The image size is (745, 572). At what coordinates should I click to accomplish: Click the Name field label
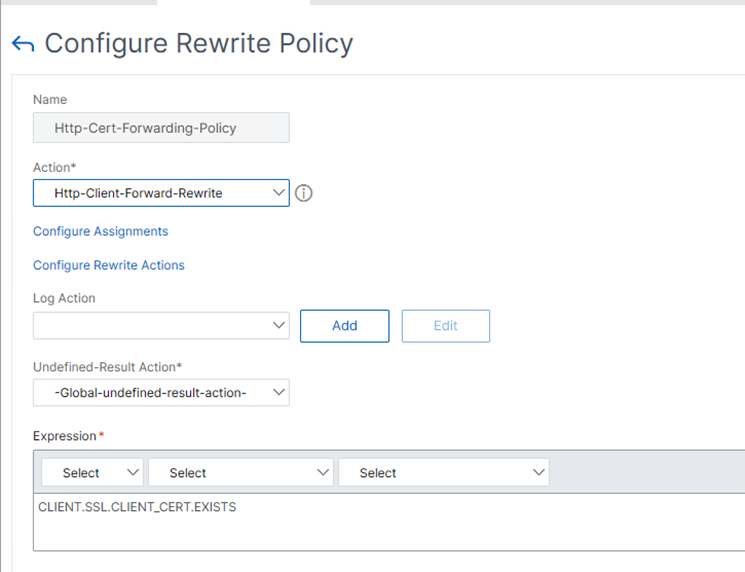click(x=50, y=99)
